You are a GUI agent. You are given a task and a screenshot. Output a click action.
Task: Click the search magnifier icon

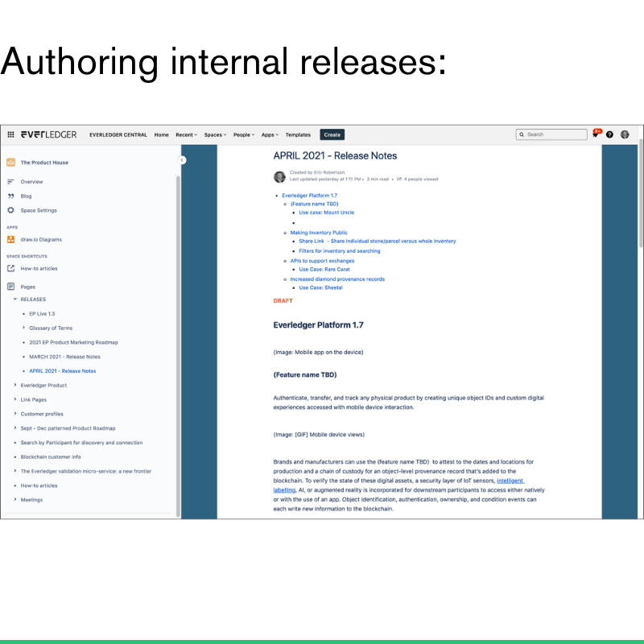(522, 134)
